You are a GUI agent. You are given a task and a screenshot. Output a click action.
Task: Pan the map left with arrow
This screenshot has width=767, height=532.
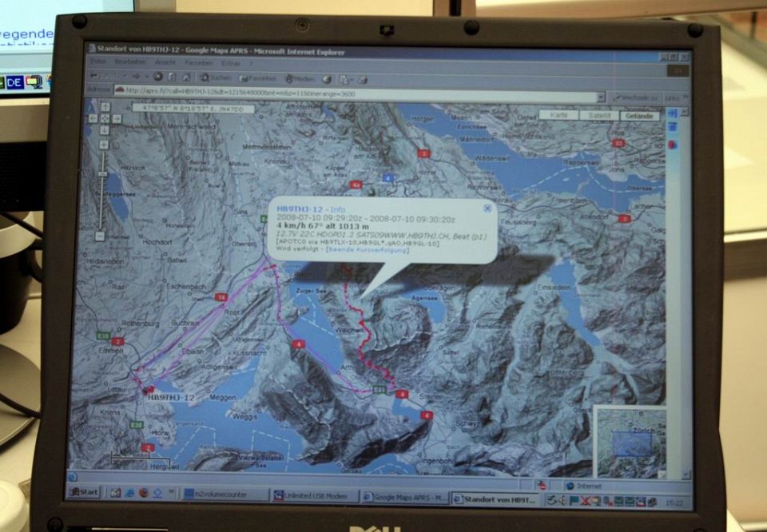(x=93, y=118)
